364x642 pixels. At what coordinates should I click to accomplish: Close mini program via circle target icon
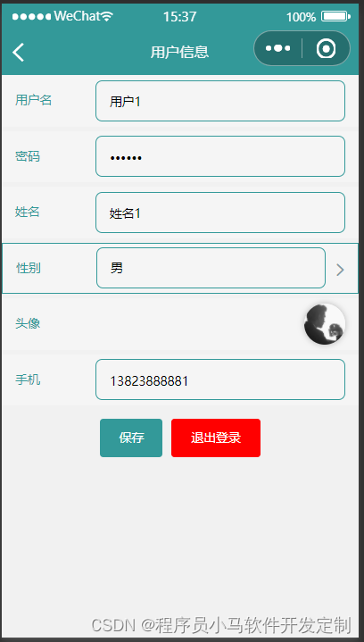point(326,49)
